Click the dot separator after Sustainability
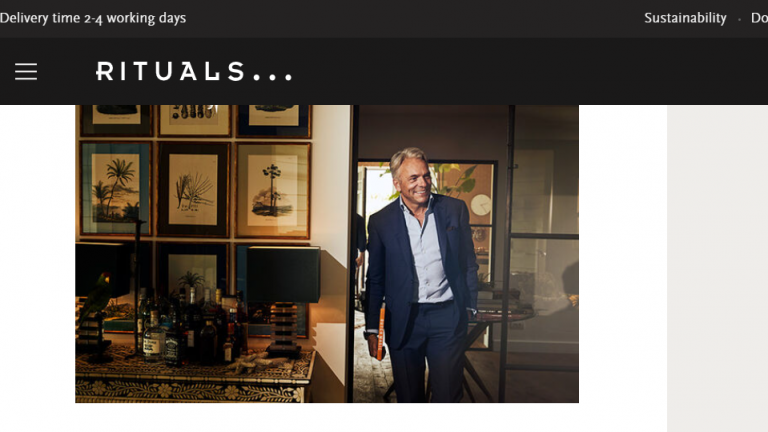The image size is (768, 432). [x=739, y=20]
